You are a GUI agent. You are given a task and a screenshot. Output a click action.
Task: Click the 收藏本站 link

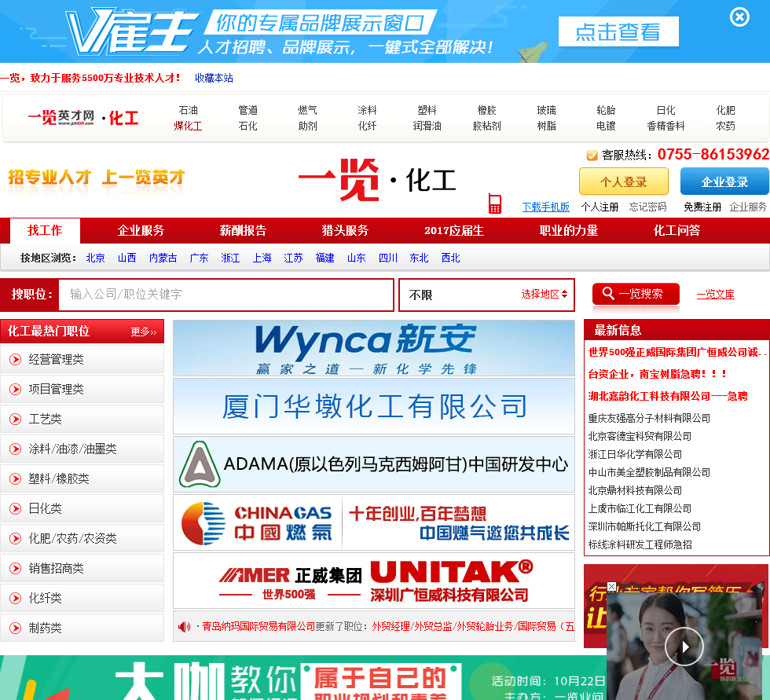click(214, 78)
